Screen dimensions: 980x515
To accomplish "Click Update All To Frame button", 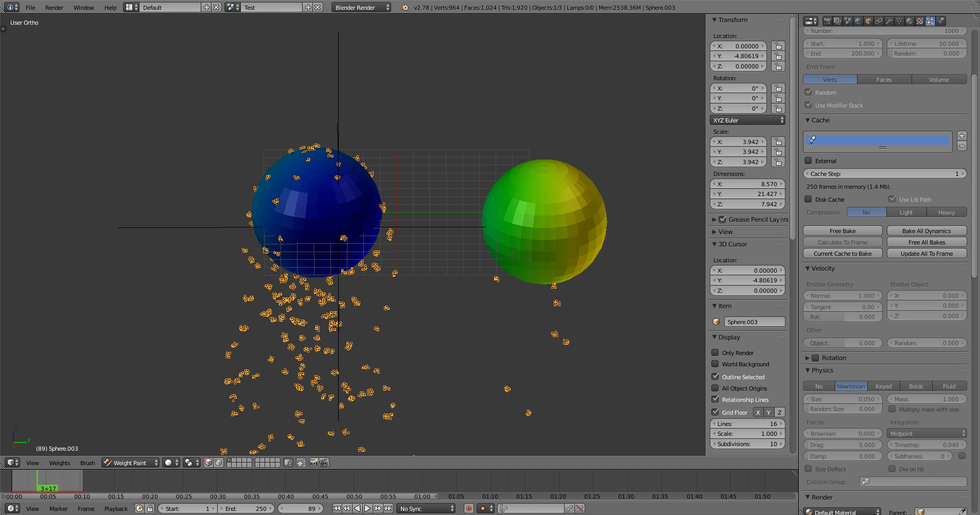I will pyautogui.click(x=926, y=253).
